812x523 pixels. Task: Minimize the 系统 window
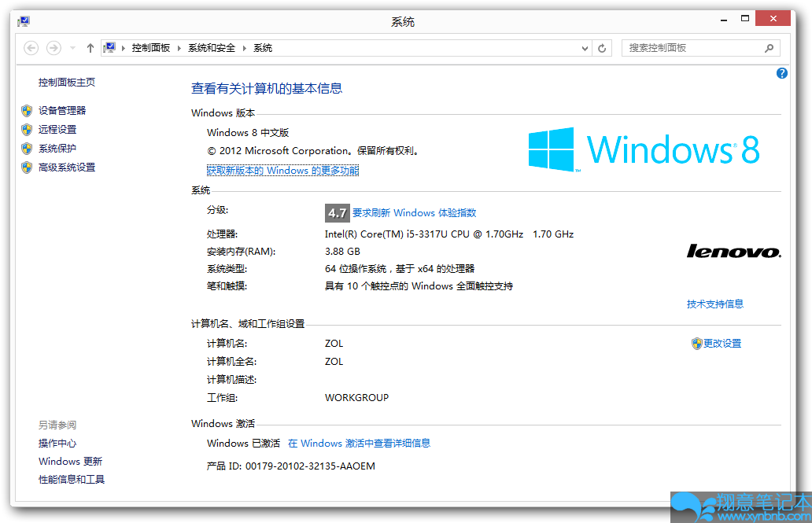[x=724, y=19]
